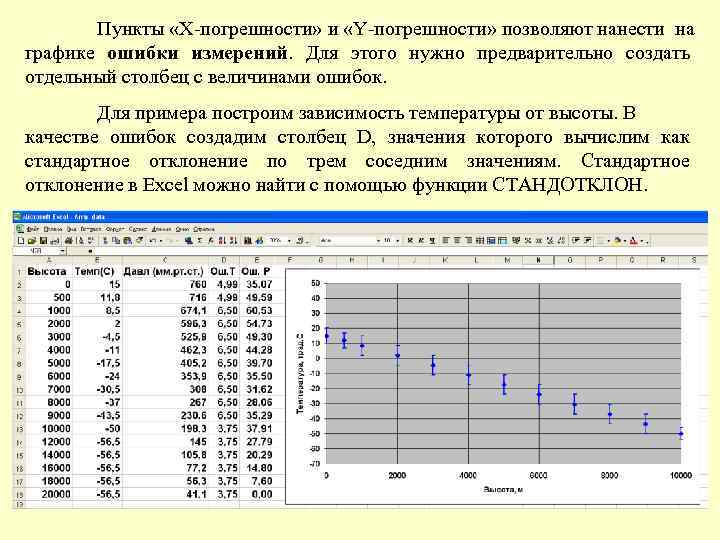This screenshot has width=720, height=540.
Task: Click the Help question mark icon
Action: click(x=300, y=241)
